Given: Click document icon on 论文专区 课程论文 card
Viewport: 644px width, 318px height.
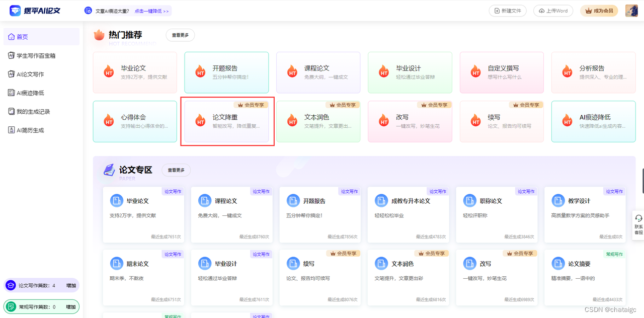Looking at the screenshot, I should click(205, 201).
